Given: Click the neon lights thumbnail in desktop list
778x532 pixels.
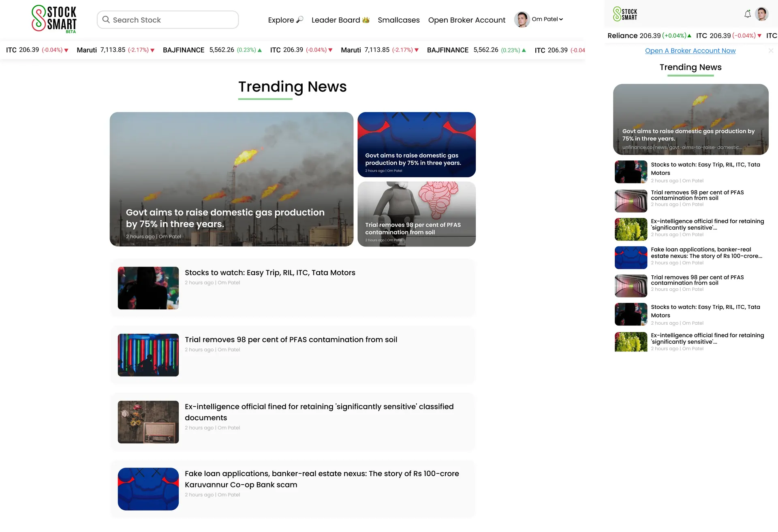Looking at the screenshot, I should (x=148, y=355).
